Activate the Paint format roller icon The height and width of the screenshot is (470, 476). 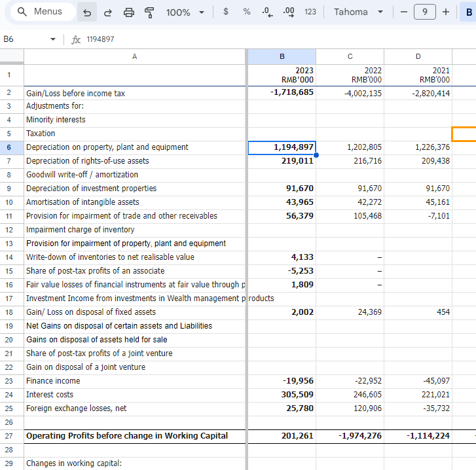(x=149, y=12)
